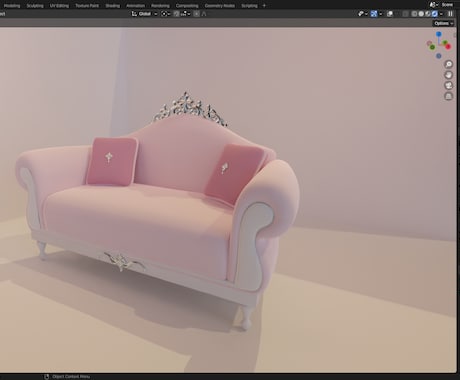The image size is (460, 380).
Task: Open the scene browse icon dropdown
Action: click(x=433, y=5)
